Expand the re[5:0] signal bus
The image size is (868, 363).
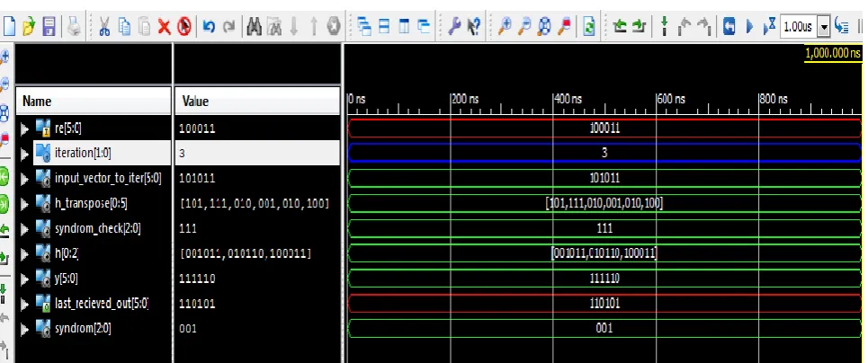[x=24, y=128]
